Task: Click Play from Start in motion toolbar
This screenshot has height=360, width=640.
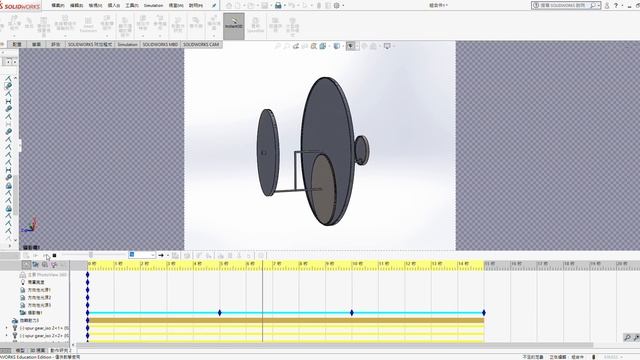Action: tap(36, 256)
